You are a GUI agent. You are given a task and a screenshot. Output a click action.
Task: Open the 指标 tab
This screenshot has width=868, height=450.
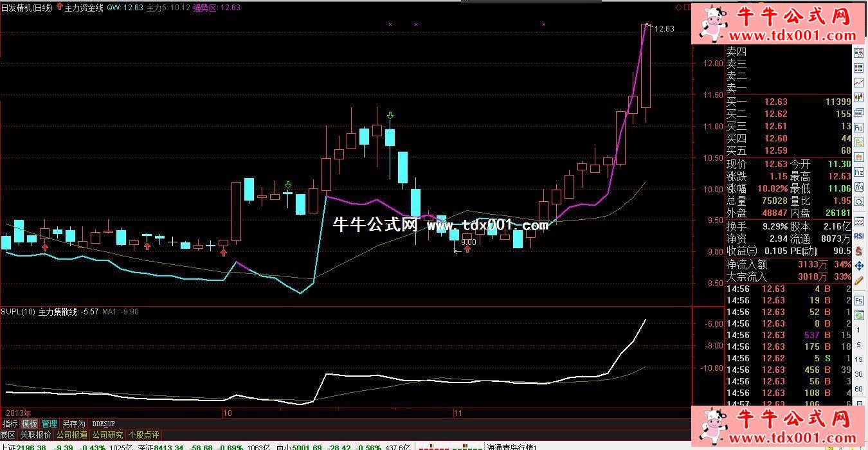10,424
